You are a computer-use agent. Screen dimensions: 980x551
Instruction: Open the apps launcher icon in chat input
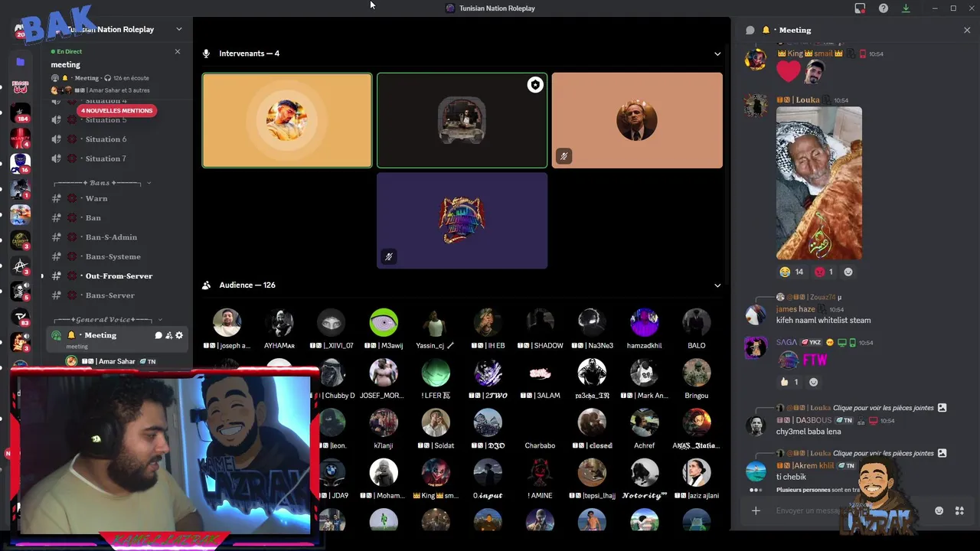click(959, 510)
